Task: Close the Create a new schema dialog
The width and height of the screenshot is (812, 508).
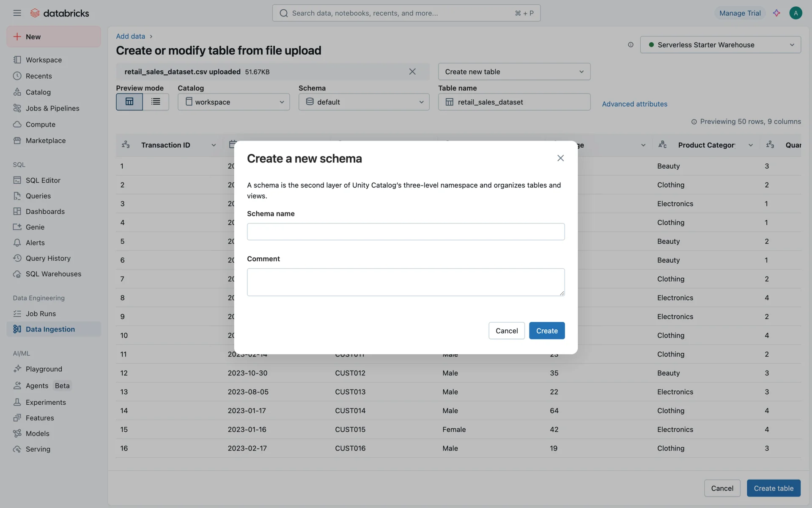Action: click(560, 158)
